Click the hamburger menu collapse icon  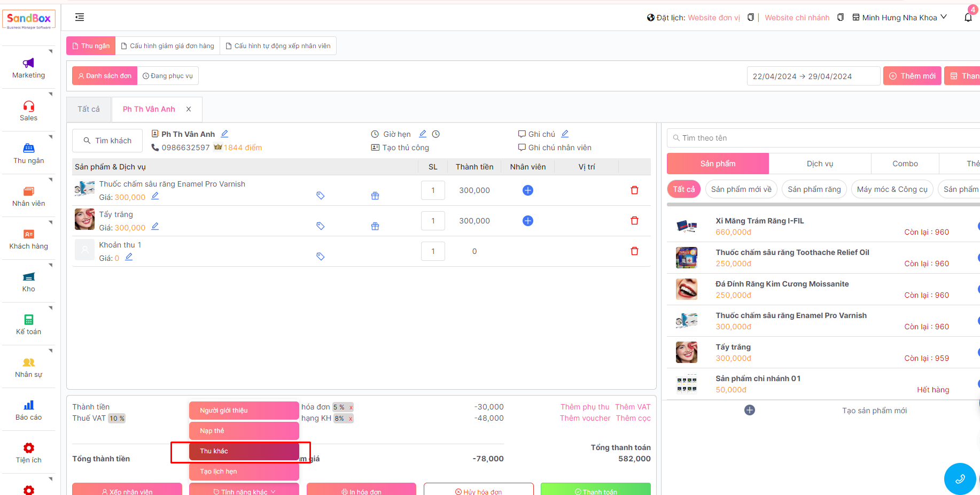80,17
